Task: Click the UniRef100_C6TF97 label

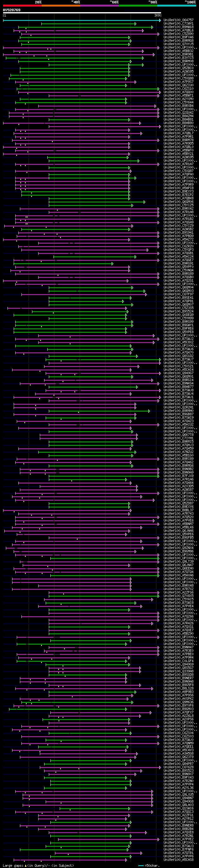Action: (178, 294)
